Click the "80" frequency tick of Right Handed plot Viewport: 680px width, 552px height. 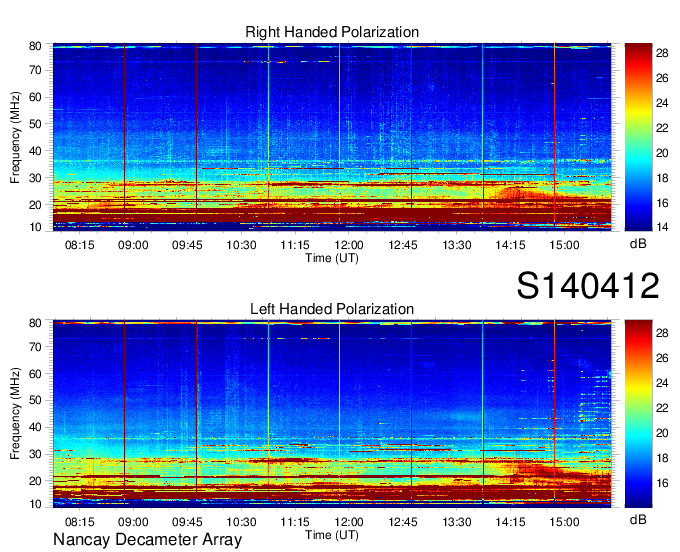[x=35, y=46]
